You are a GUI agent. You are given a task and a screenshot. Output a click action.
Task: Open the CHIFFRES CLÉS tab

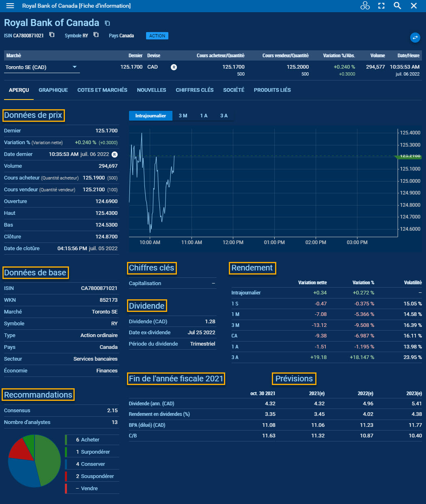(x=194, y=90)
